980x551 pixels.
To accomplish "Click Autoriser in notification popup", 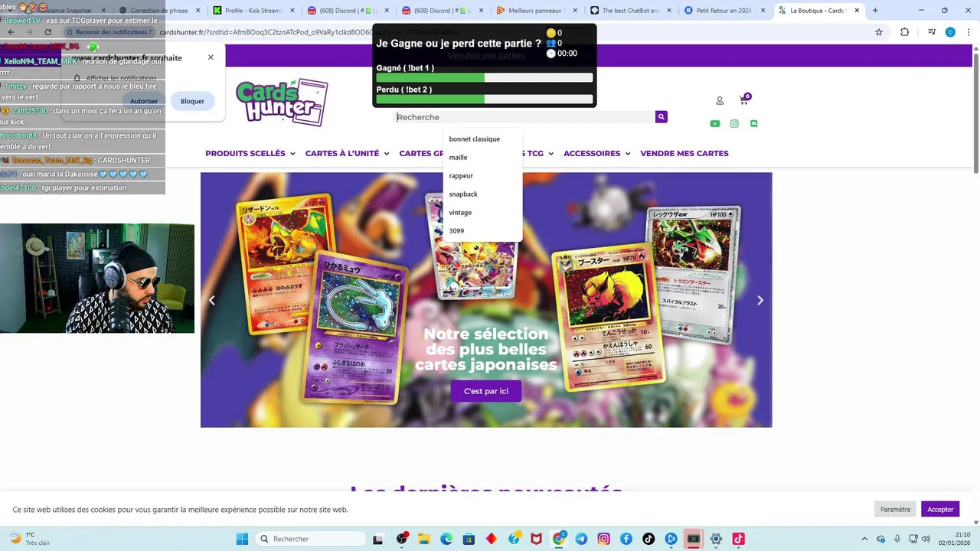I will tap(144, 101).
